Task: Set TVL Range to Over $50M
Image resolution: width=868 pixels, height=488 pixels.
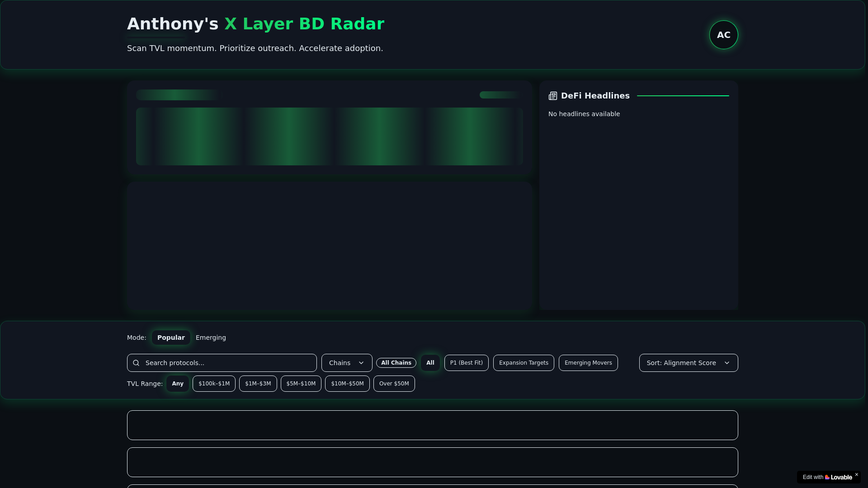Action: tap(394, 384)
